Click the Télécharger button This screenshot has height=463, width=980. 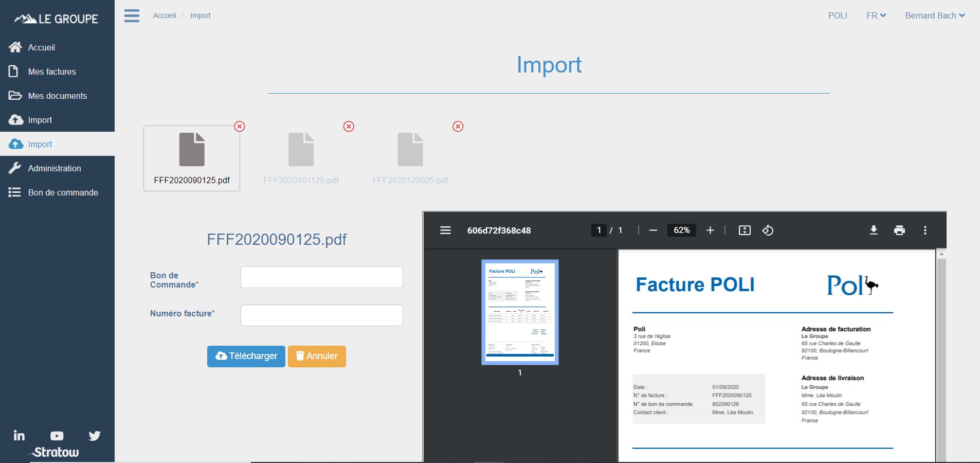[x=246, y=357]
